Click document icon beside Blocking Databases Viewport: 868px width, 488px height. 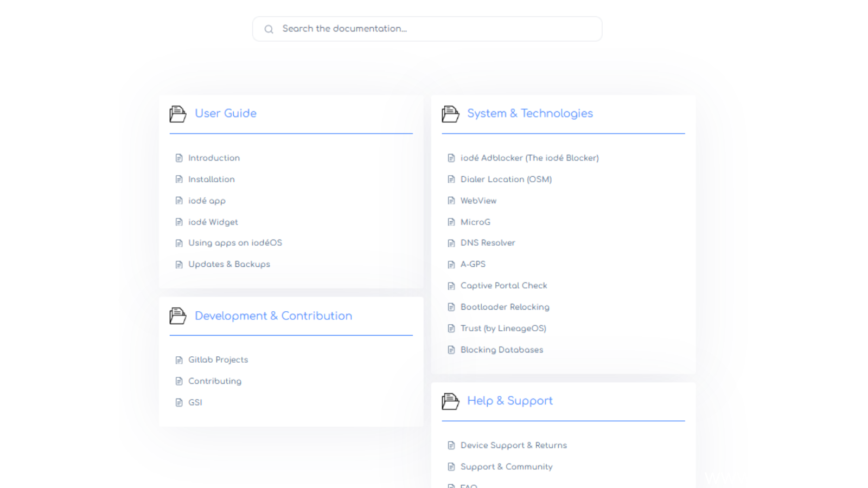pos(451,350)
